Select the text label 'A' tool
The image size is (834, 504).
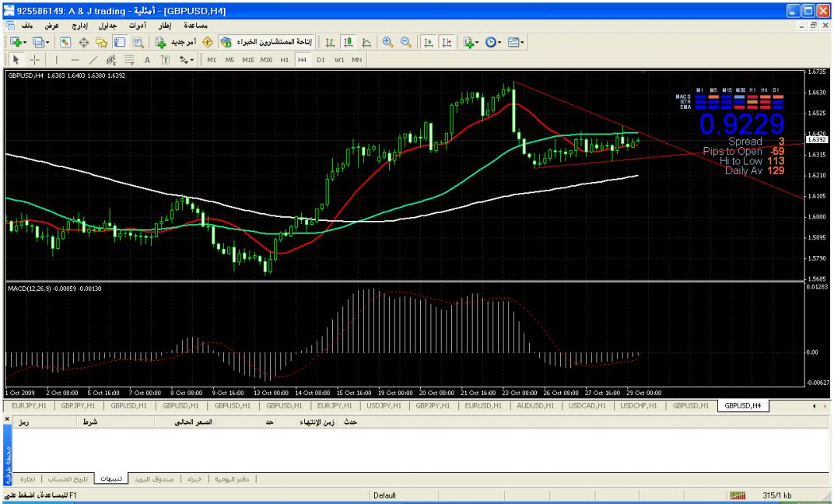[146, 59]
